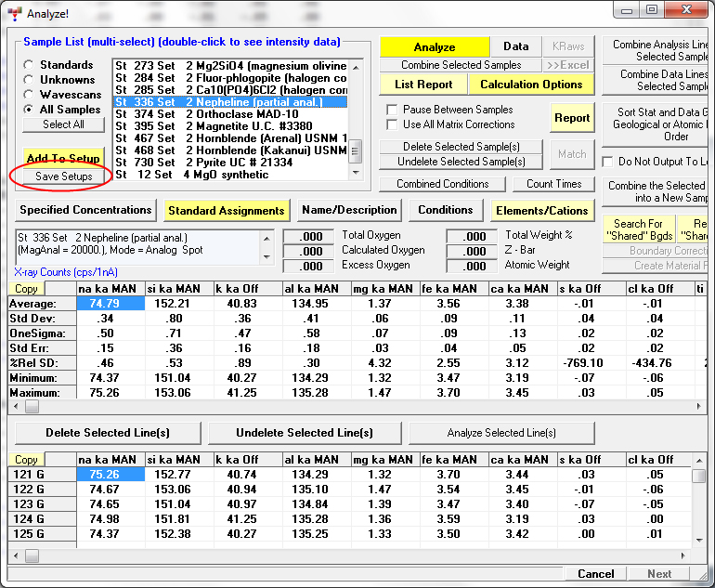
Task: Toggle Use All Matrix Corrections checkbox
Action: (x=392, y=124)
